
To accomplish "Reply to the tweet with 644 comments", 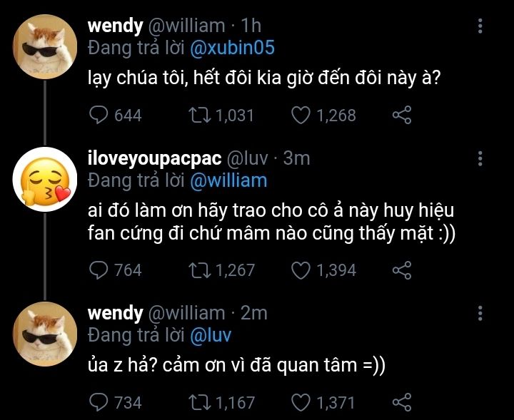I will 99,116.
